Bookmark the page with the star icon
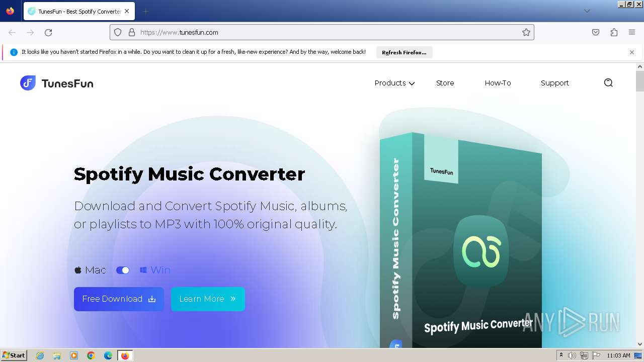Image resolution: width=644 pixels, height=362 pixels. 526,32
